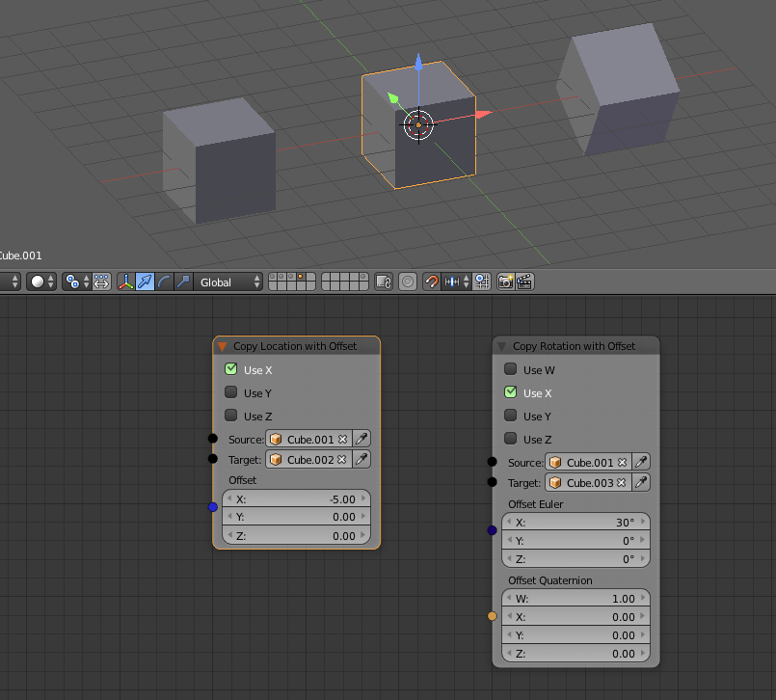Enable Use W in Copy Rotation node
Viewport: 776px width, 700px height.
point(511,370)
